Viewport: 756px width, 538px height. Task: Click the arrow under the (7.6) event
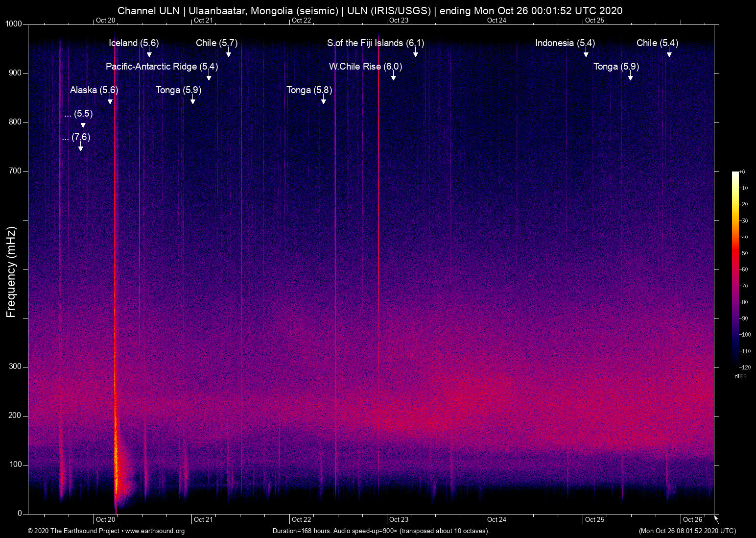(81, 147)
